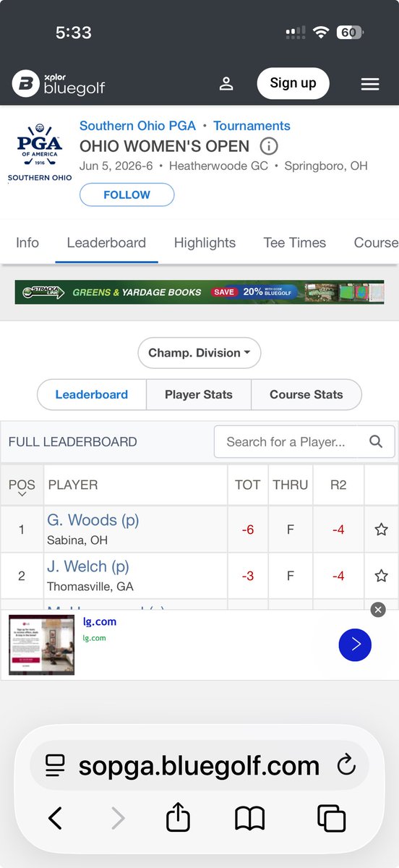Open the user account profile icon
The width and height of the screenshot is (399, 868).
(226, 84)
